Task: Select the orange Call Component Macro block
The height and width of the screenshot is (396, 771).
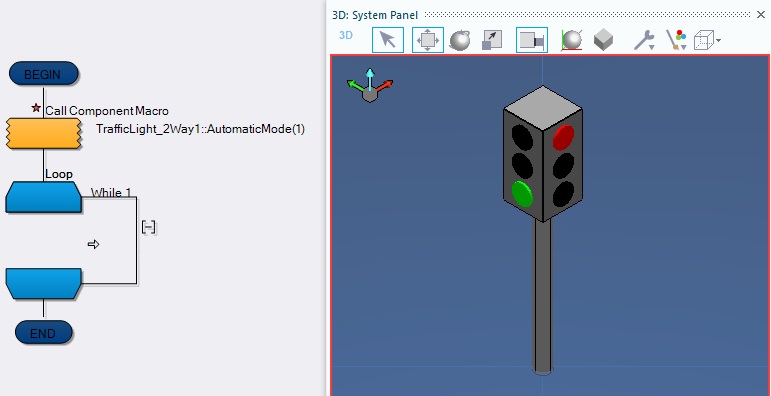Action: (43, 133)
